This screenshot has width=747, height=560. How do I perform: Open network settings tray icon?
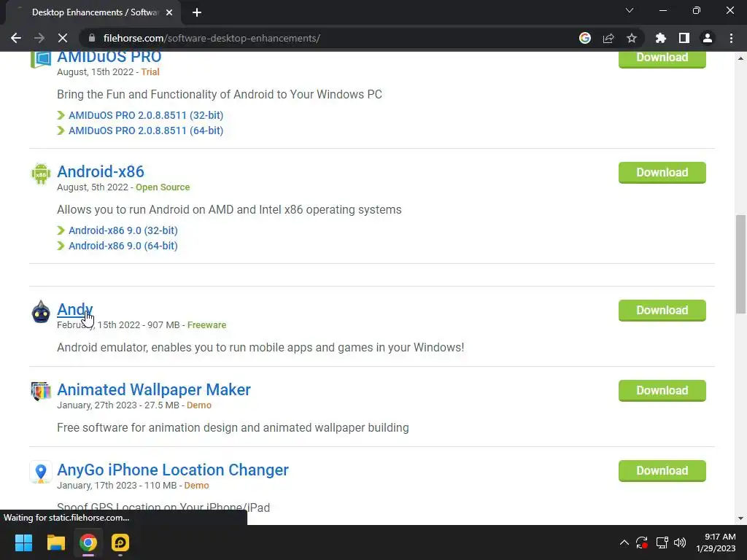[662, 542]
